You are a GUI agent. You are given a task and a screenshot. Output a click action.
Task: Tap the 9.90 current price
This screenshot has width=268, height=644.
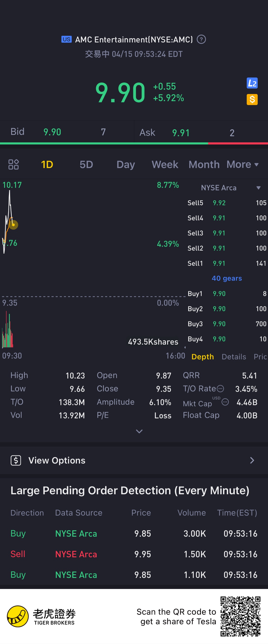point(120,93)
